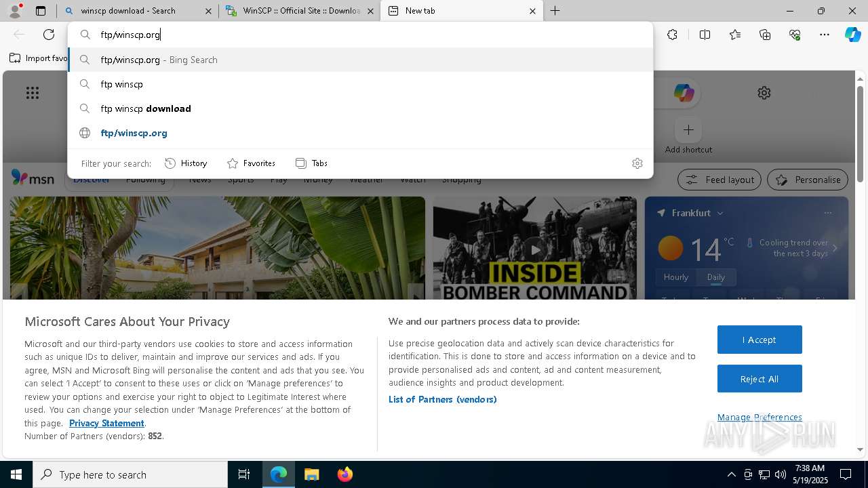Switch to WinSCP Official Site tab

[x=301, y=11]
